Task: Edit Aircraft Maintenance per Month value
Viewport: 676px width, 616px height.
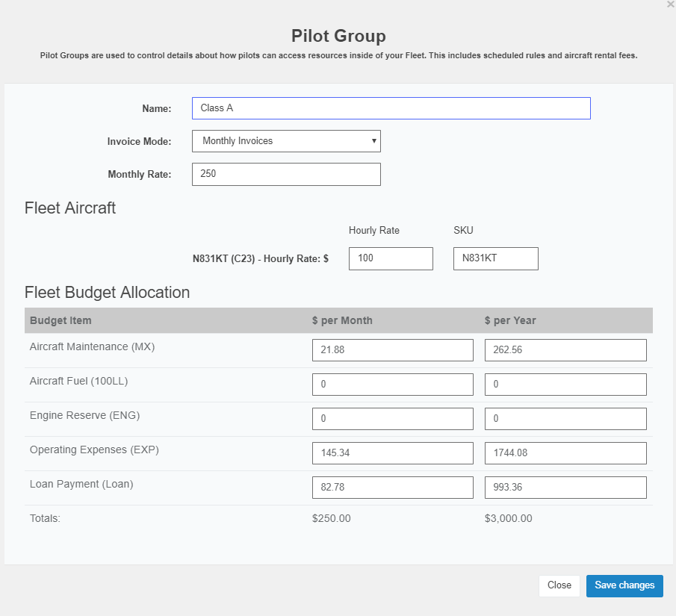Action: coord(393,350)
